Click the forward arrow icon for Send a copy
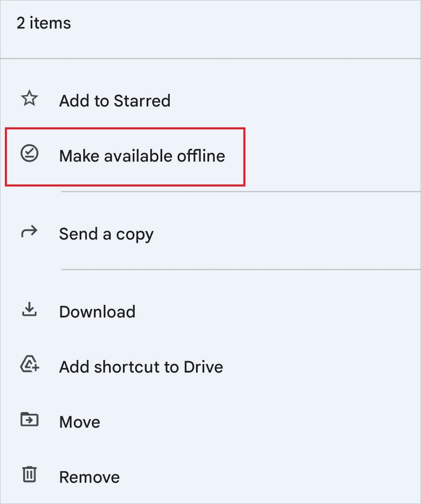Viewport: 421px width, 504px height. pos(29,232)
